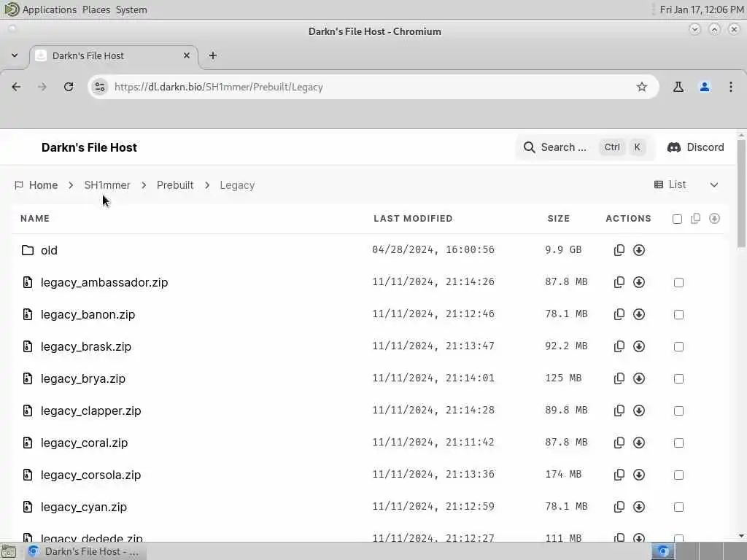Copy link for legacy_brya.zip
Screen dimensions: 747x560
click(619, 378)
